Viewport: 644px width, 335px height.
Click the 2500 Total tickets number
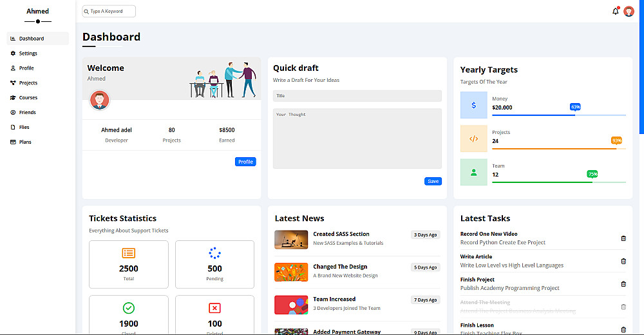click(129, 269)
